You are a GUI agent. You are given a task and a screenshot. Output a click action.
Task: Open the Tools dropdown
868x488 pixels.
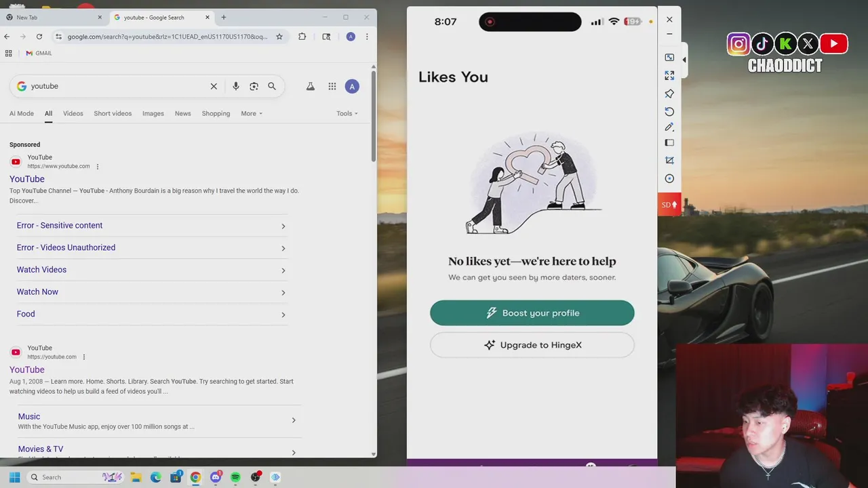[x=347, y=113]
